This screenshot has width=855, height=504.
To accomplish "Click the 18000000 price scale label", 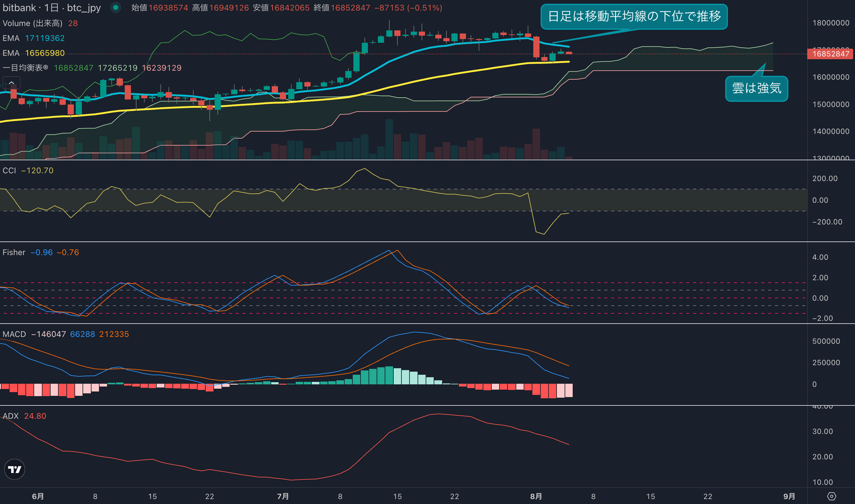I will click(830, 23).
